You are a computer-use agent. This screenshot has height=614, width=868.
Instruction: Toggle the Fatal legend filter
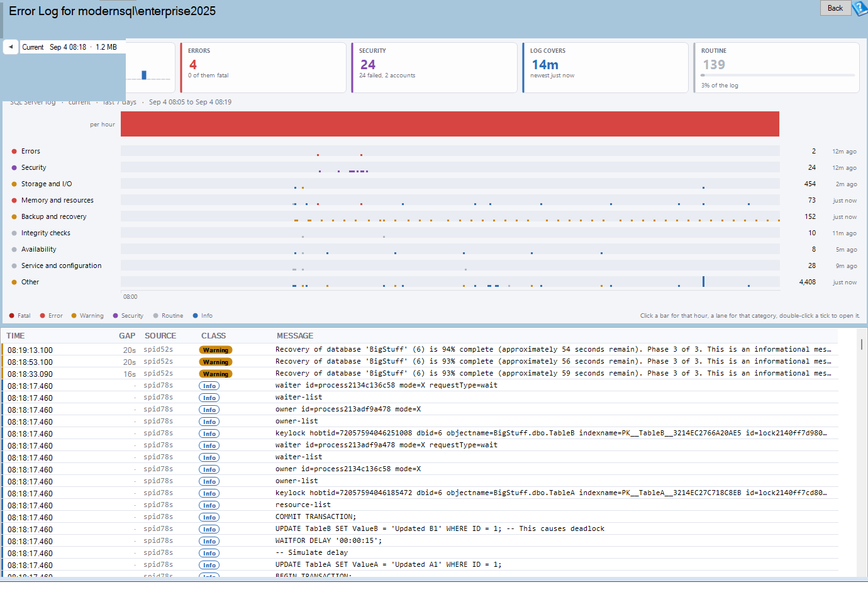19,316
